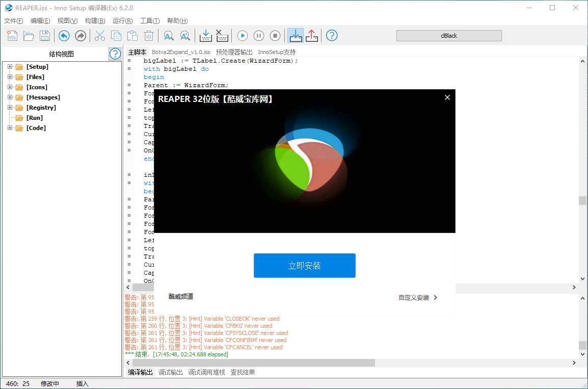
Task: Click the 修改中 status bar entry
Action: (x=49, y=384)
